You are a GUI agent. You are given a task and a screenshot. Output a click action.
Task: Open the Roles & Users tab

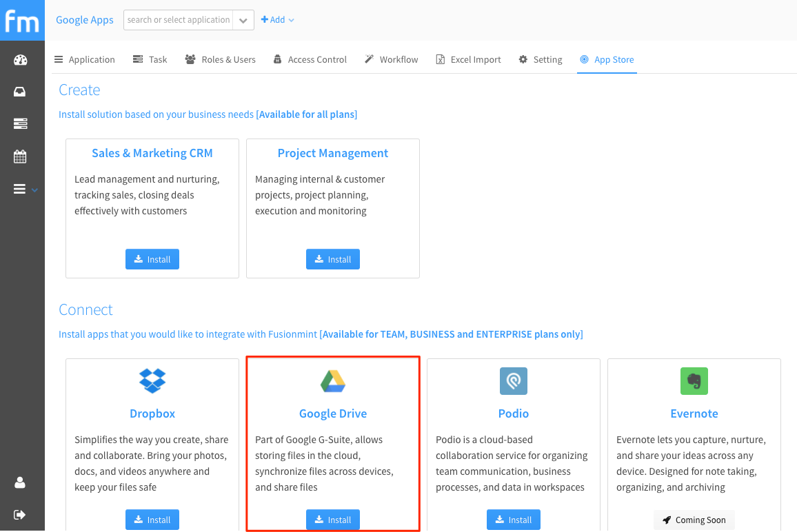click(220, 59)
